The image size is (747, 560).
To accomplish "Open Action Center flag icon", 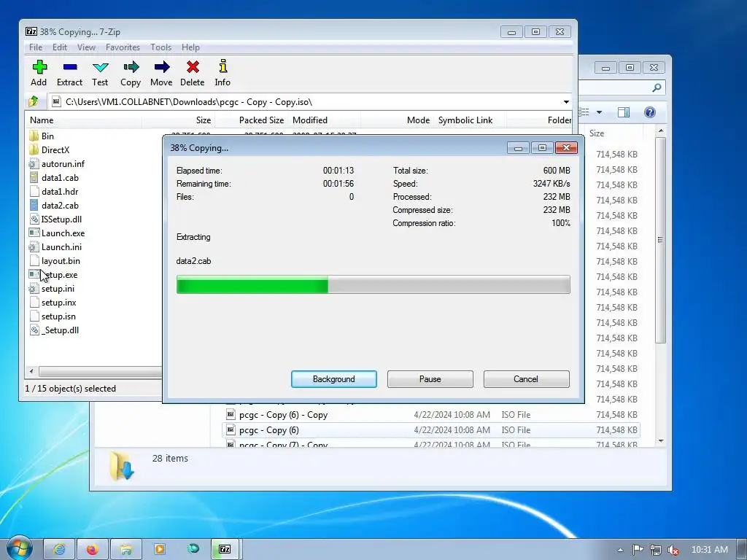I will pyautogui.click(x=638, y=550).
